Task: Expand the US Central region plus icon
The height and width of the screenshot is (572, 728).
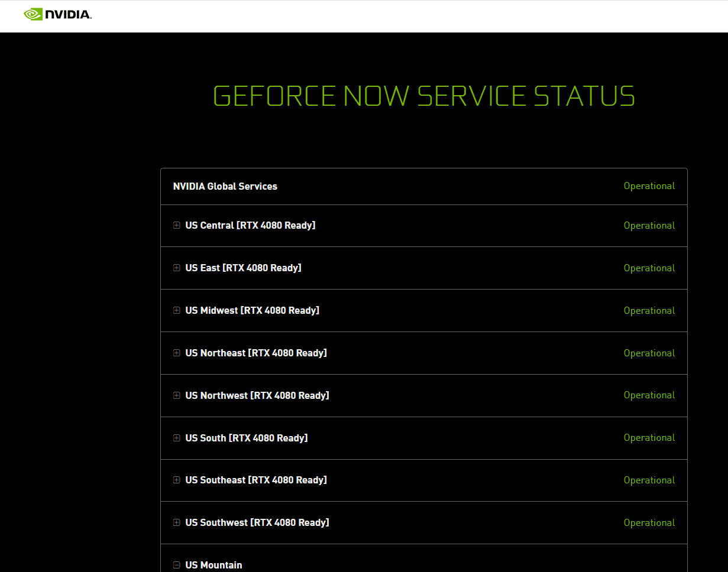Action: 176,225
